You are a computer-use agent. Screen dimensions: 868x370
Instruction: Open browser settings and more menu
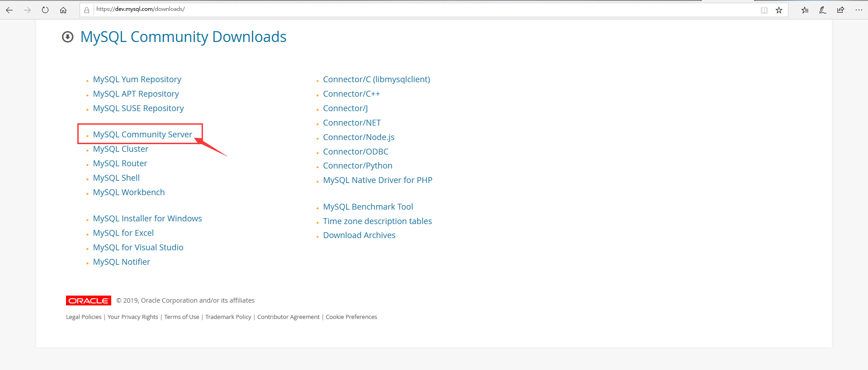(859, 10)
